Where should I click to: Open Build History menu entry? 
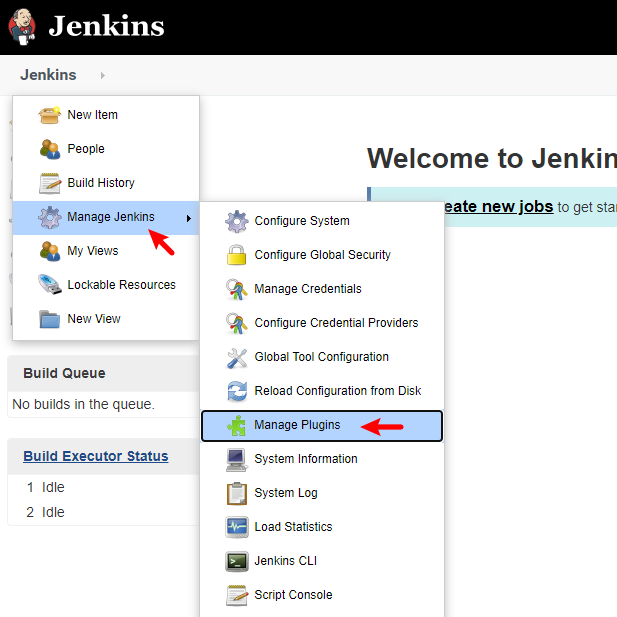tap(106, 183)
